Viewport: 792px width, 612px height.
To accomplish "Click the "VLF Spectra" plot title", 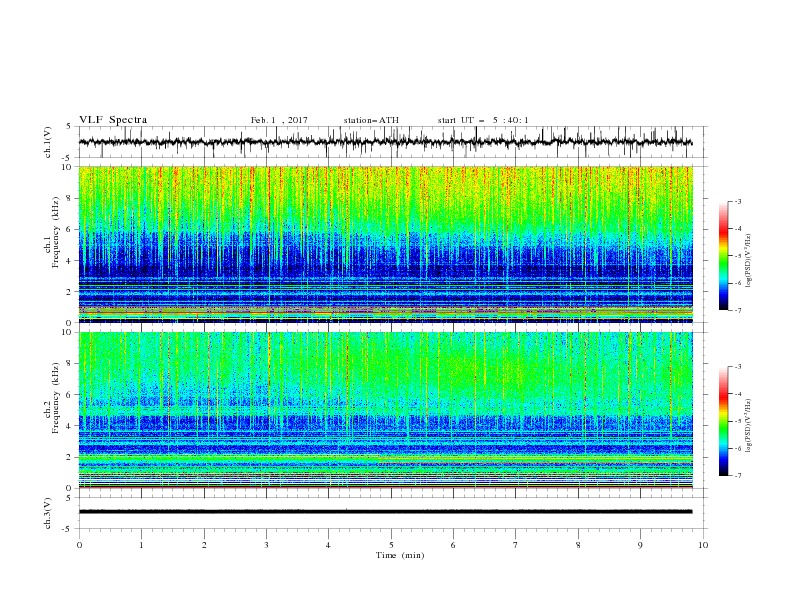I will [113, 120].
